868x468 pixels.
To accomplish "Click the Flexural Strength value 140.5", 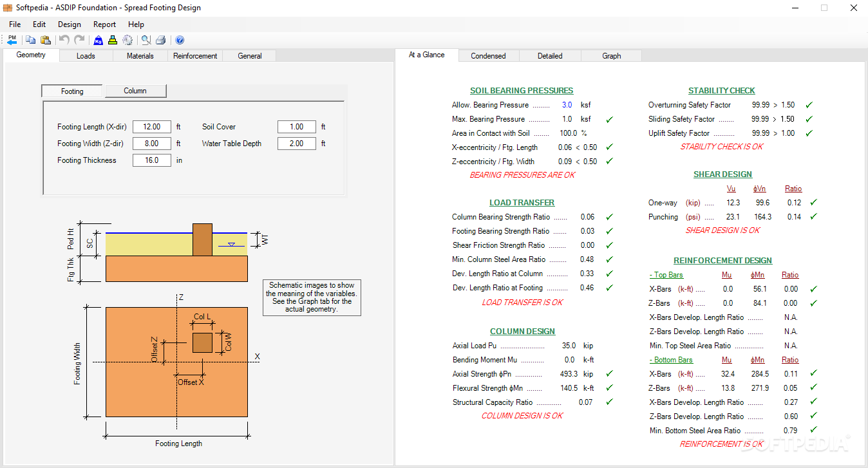I will click(567, 388).
